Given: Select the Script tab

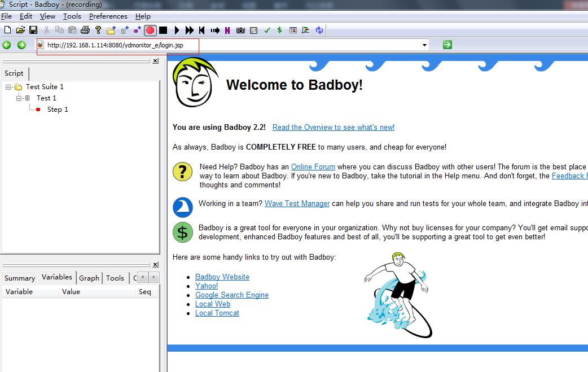Looking at the screenshot, I should 14,73.
